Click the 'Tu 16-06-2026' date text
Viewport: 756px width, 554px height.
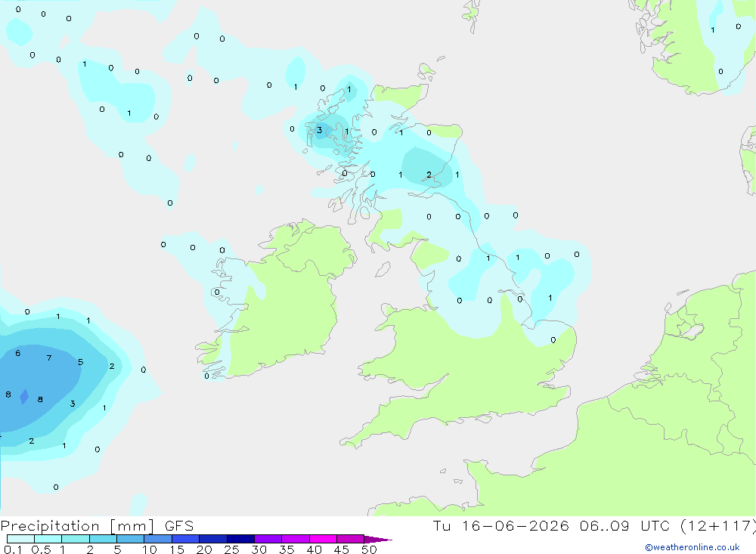[x=500, y=526]
